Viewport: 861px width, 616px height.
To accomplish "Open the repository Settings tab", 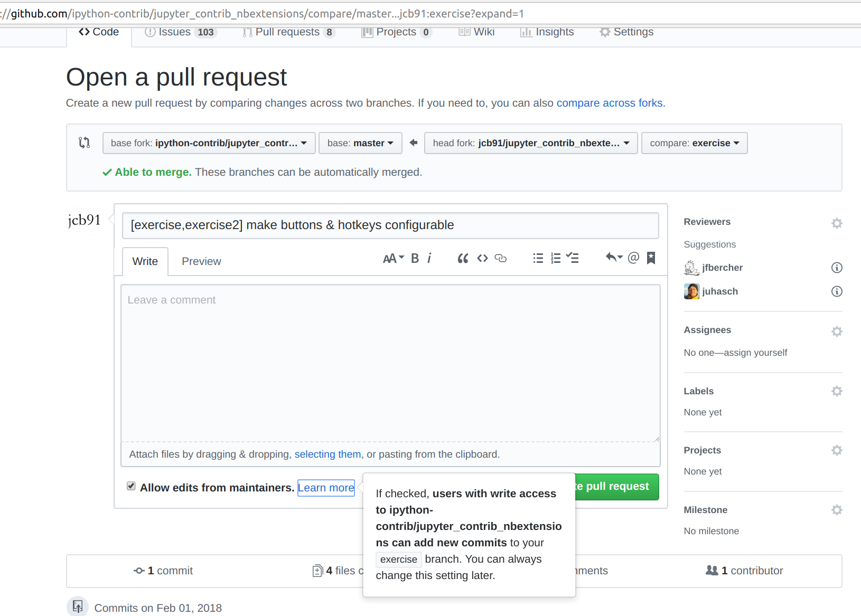I will pos(626,32).
